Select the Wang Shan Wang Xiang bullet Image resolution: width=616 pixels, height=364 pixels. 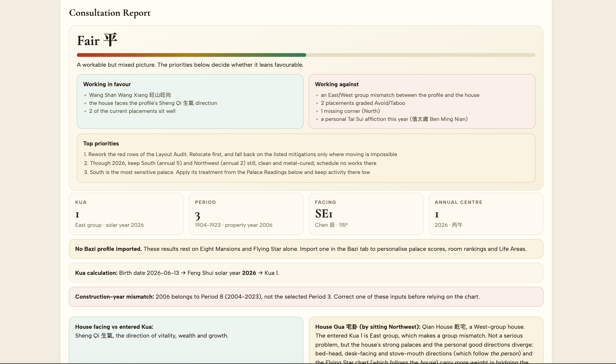pyautogui.click(x=130, y=95)
